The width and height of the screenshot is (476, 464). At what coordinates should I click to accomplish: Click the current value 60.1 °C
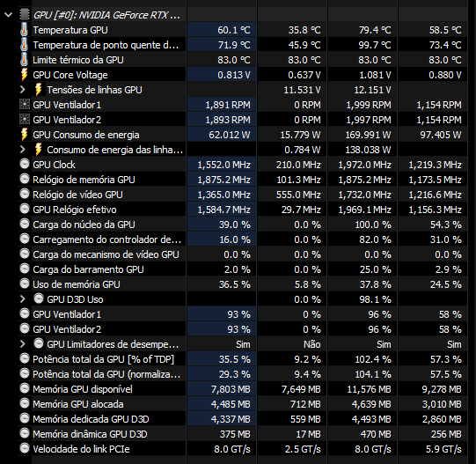tap(234, 30)
